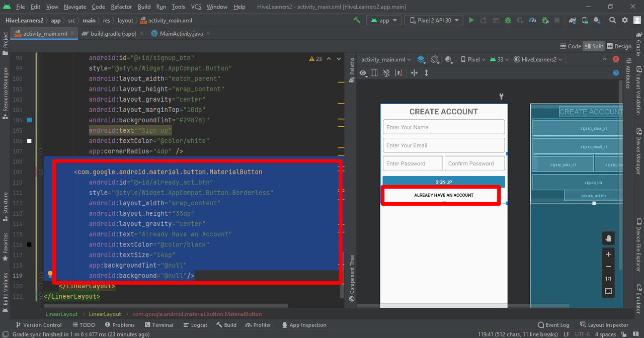
Task: Click the user account avatar icon
Action: point(636,20)
